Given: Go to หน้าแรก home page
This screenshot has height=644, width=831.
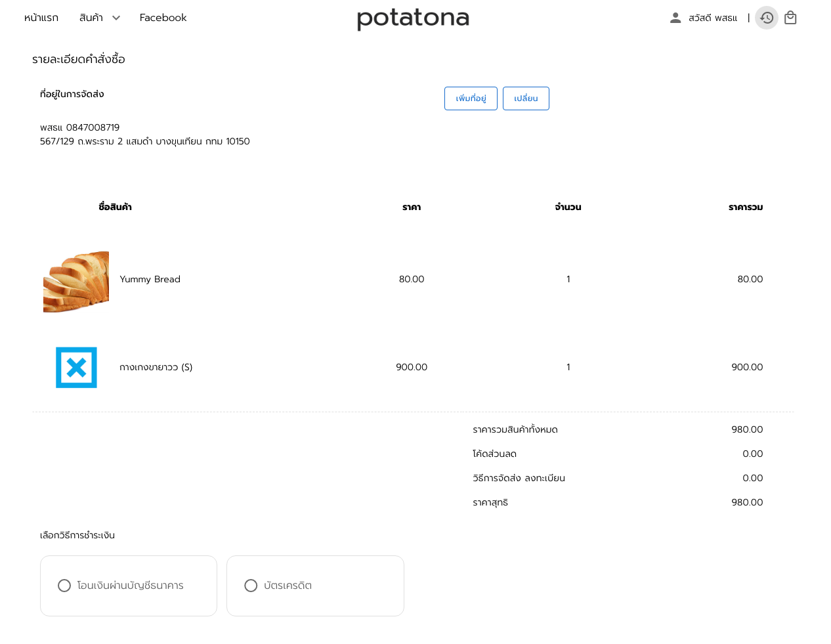Looking at the screenshot, I should (x=41, y=18).
